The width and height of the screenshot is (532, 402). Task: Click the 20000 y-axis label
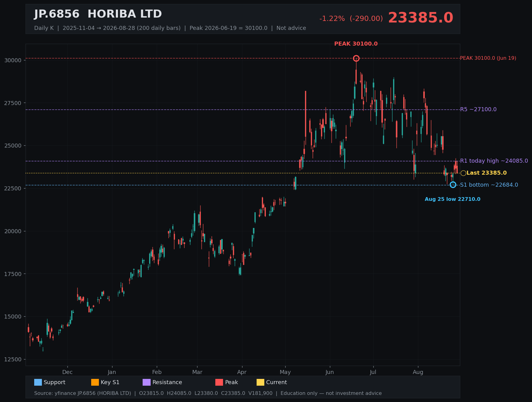coord(13,231)
